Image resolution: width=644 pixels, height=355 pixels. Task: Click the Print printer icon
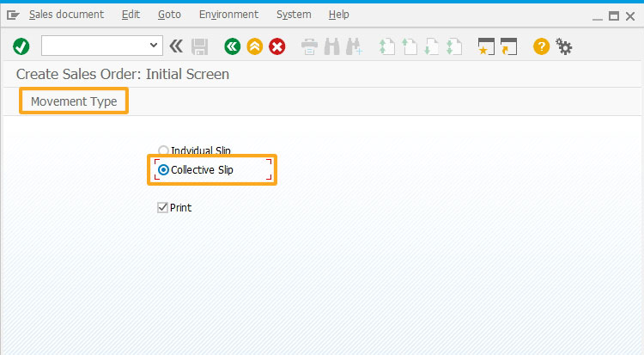coord(309,46)
